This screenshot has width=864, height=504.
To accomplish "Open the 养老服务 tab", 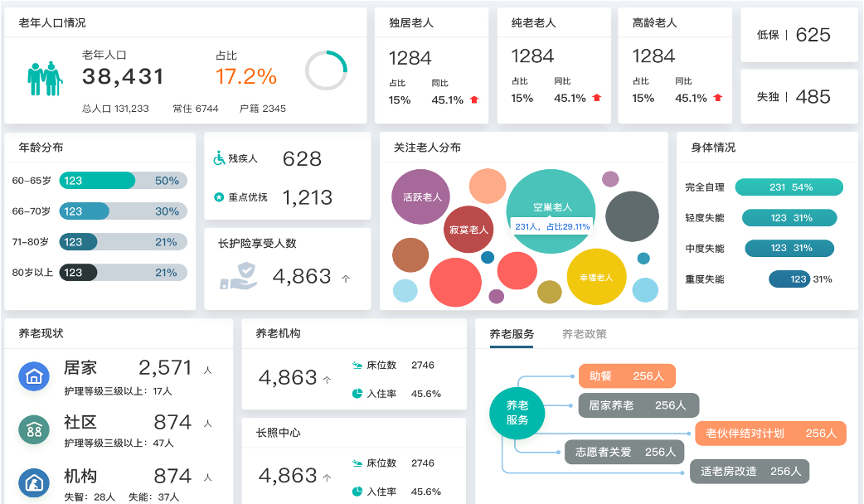I will coord(512,334).
